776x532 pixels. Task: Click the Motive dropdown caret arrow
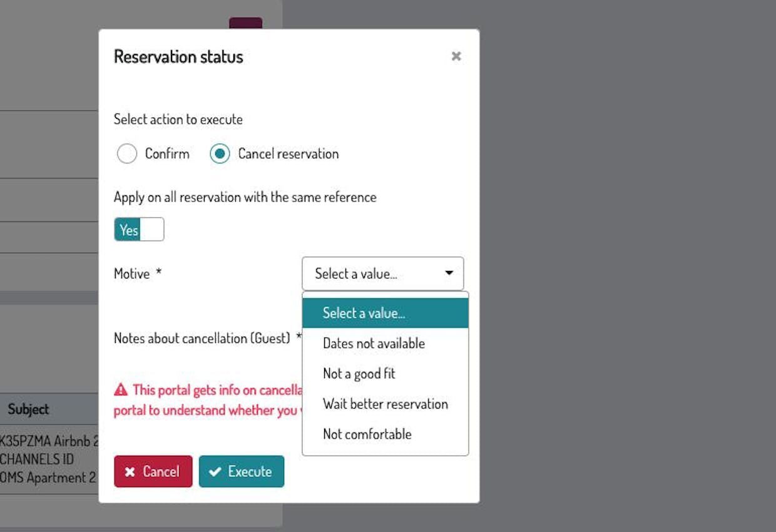coord(449,274)
